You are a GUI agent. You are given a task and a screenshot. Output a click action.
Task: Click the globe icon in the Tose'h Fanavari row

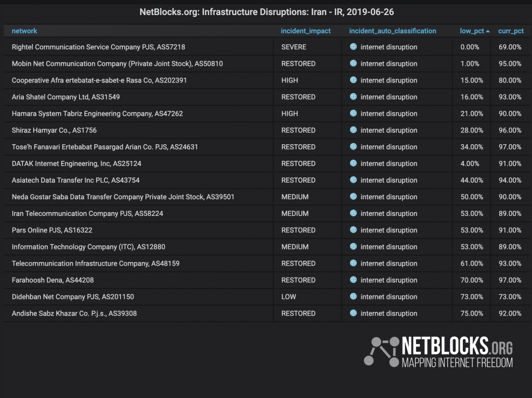353,146
